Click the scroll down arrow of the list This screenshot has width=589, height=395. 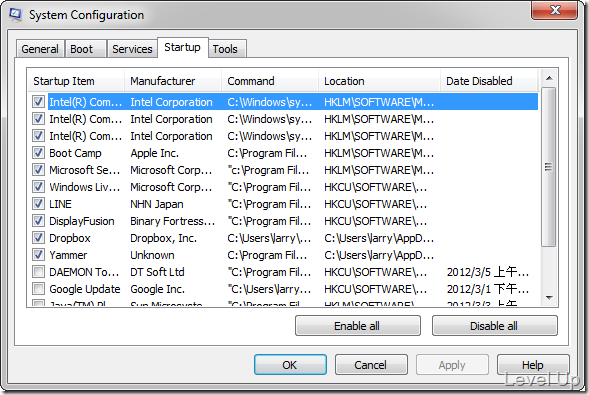[549, 298]
